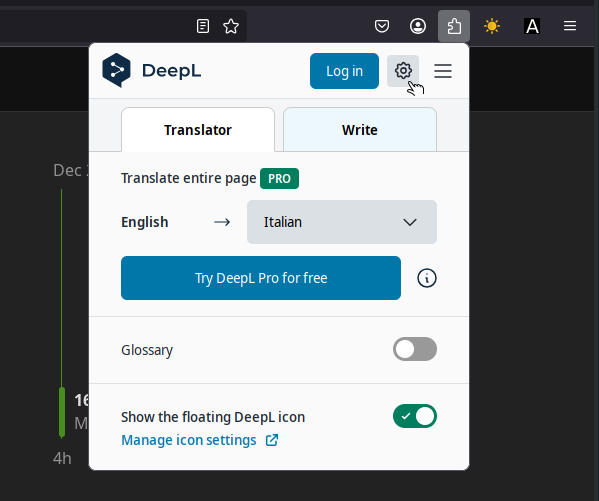Click the 4h label in background page
Image resolution: width=599 pixels, height=501 pixels.
click(62, 458)
